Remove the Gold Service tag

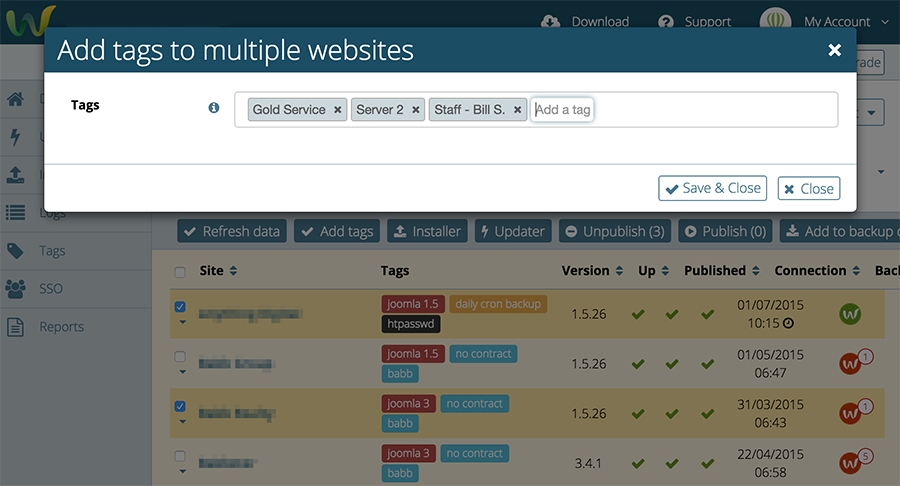click(338, 110)
